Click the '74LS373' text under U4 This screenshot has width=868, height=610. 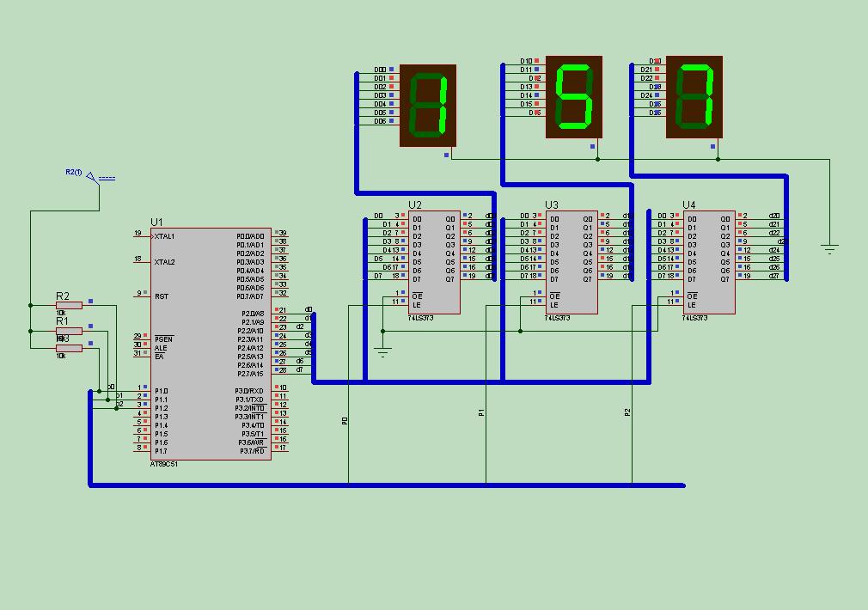click(695, 318)
